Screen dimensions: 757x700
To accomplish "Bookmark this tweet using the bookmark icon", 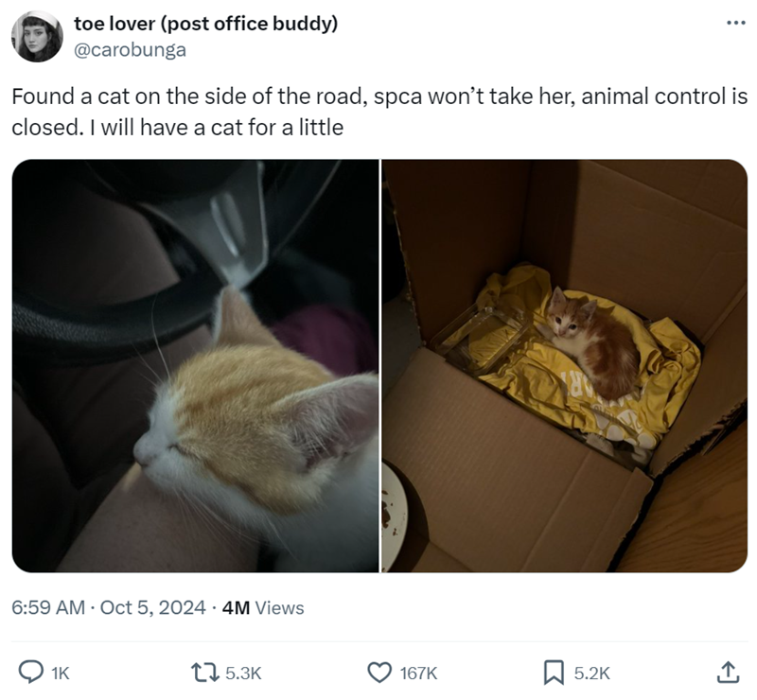I will click(x=554, y=672).
